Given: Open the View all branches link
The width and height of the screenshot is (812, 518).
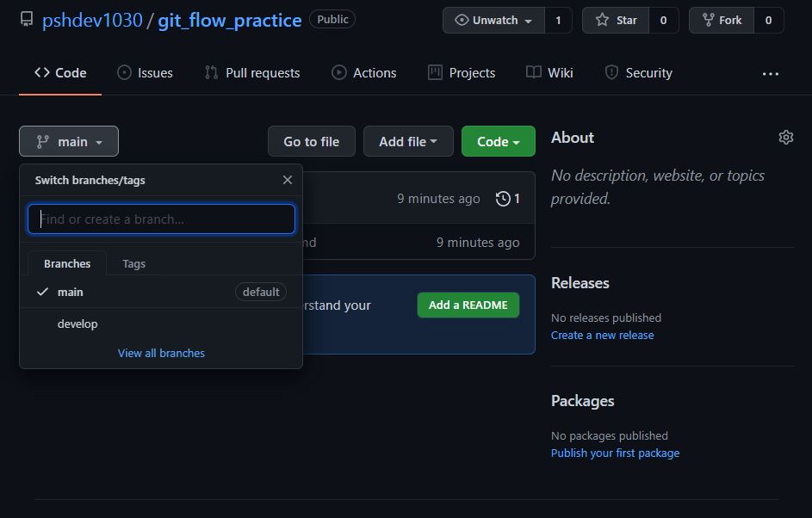Looking at the screenshot, I should click(161, 353).
